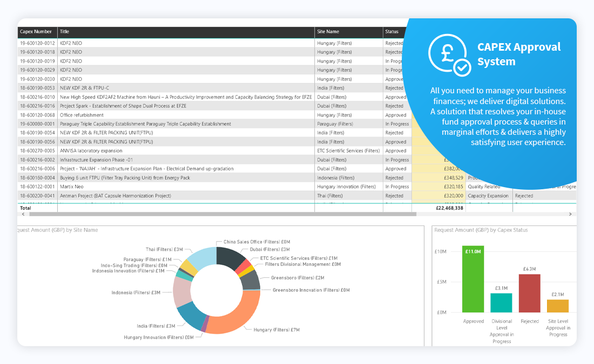The image size is (594, 364).
Task: Click capex number 19-600120-0012
Action: (37, 43)
